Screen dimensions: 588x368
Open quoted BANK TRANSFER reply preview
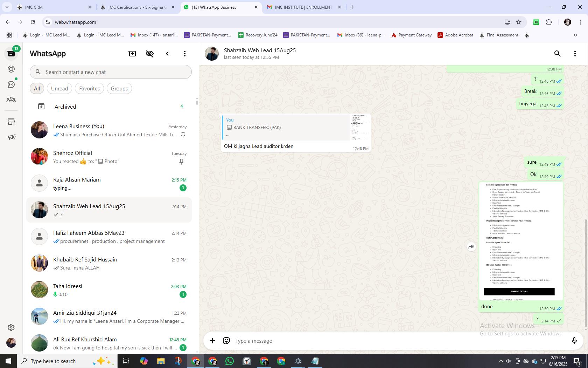point(296,128)
